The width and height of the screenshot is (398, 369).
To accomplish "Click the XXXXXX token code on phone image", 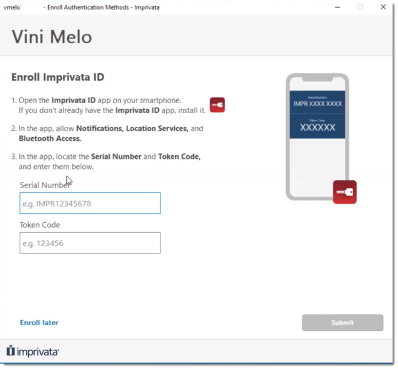I will pyautogui.click(x=317, y=127).
